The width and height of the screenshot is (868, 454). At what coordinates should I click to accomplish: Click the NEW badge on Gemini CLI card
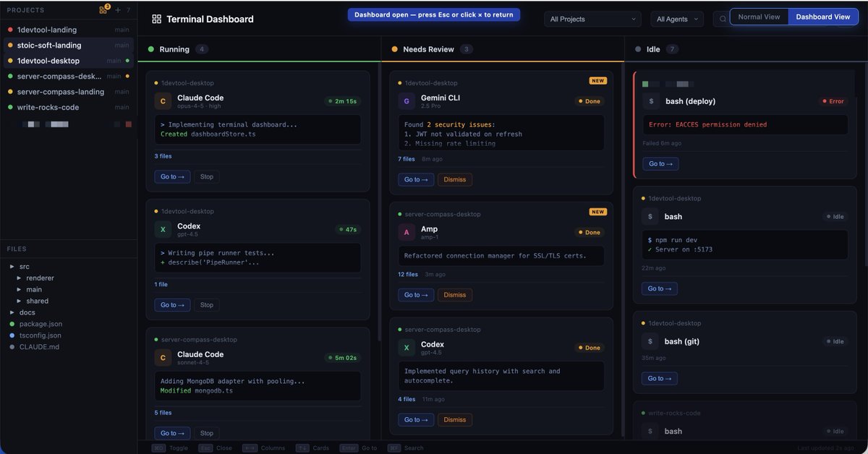(597, 81)
